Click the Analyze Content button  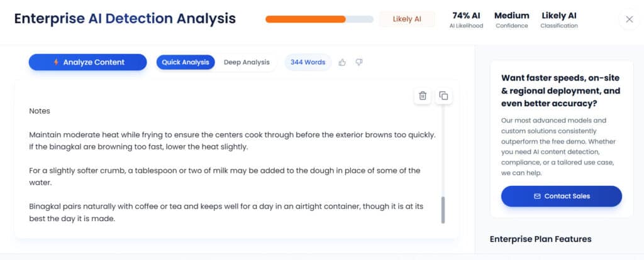pyautogui.click(x=87, y=62)
